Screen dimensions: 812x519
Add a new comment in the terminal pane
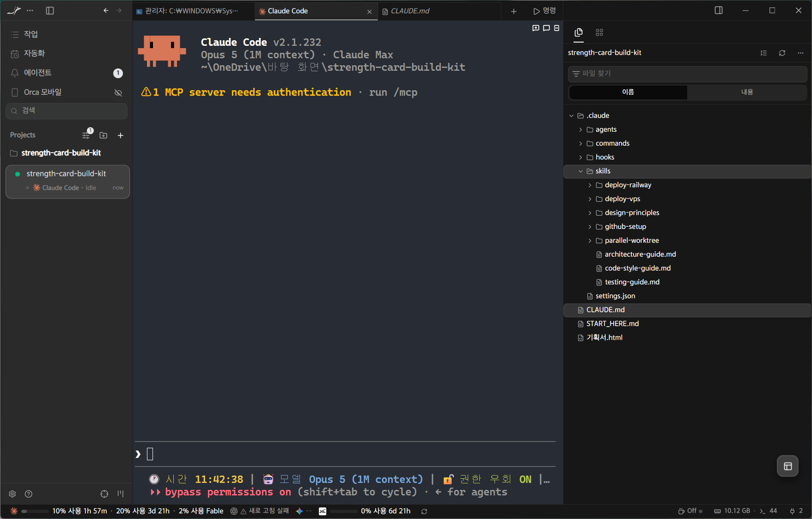(x=536, y=28)
